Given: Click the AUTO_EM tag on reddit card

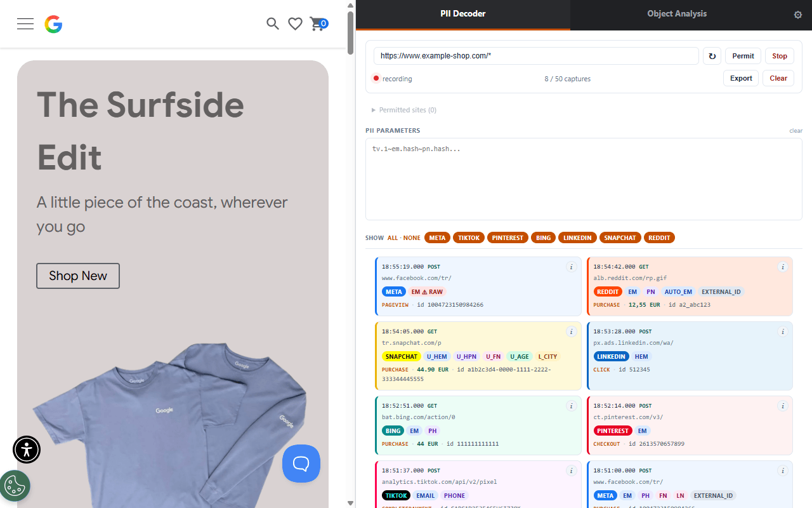Looking at the screenshot, I should pos(678,291).
